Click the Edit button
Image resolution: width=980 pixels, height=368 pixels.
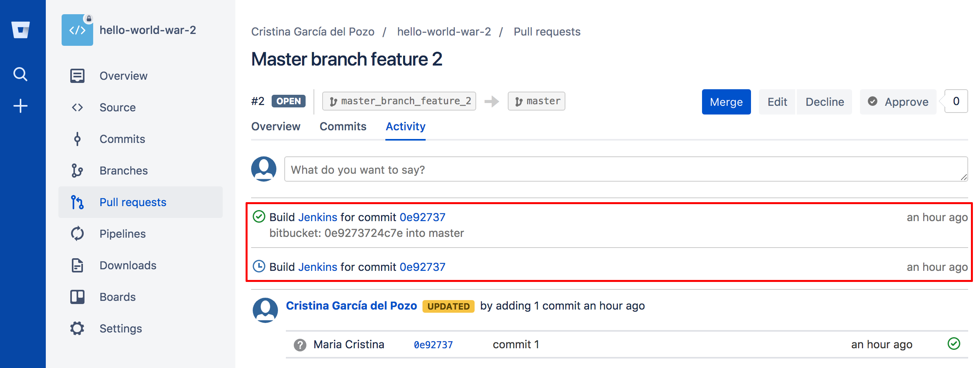pos(777,102)
